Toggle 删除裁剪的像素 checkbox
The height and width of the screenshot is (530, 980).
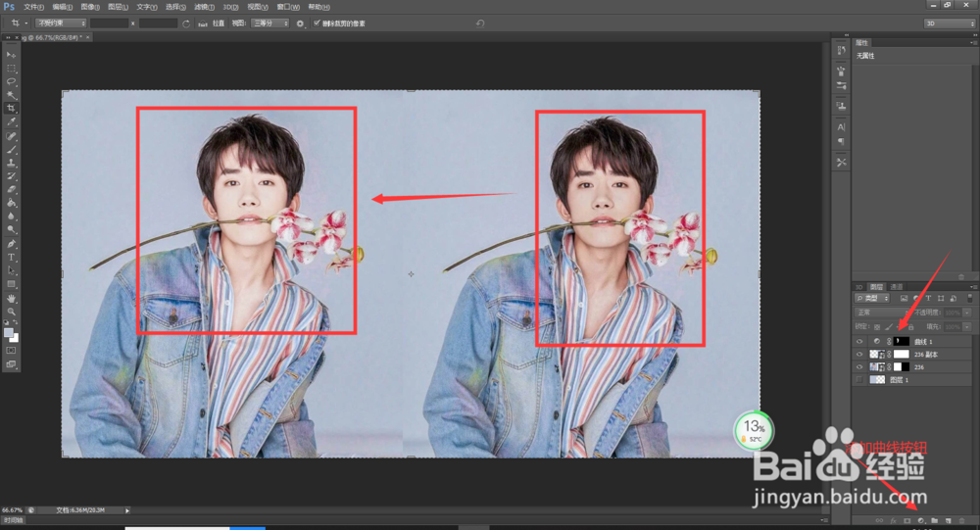[x=317, y=23]
